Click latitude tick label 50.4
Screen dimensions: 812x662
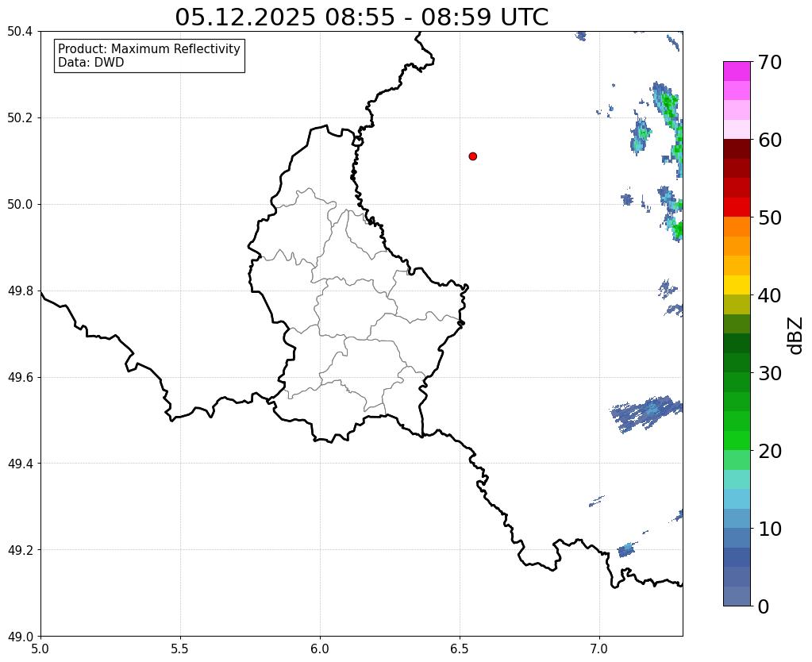point(20,32)
